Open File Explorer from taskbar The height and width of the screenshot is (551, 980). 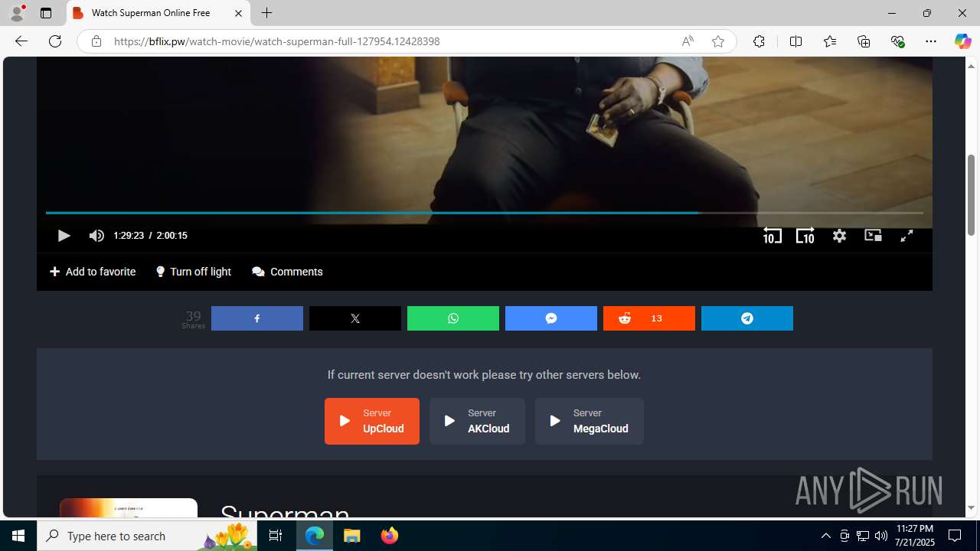click(352, 536)
